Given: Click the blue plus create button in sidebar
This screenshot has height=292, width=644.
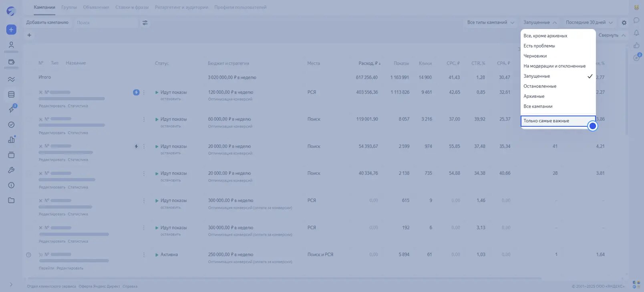Looking at the screenshot, I should point(11,30).
